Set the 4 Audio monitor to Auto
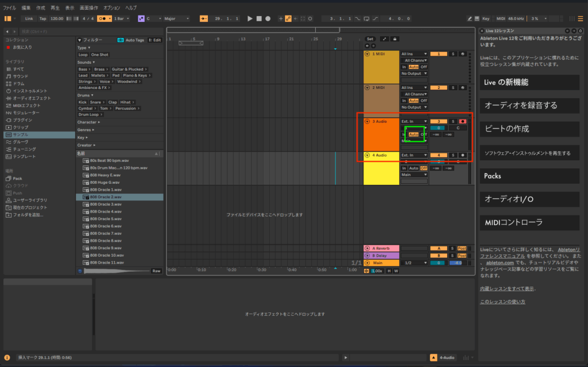 (x=413, y=168)
